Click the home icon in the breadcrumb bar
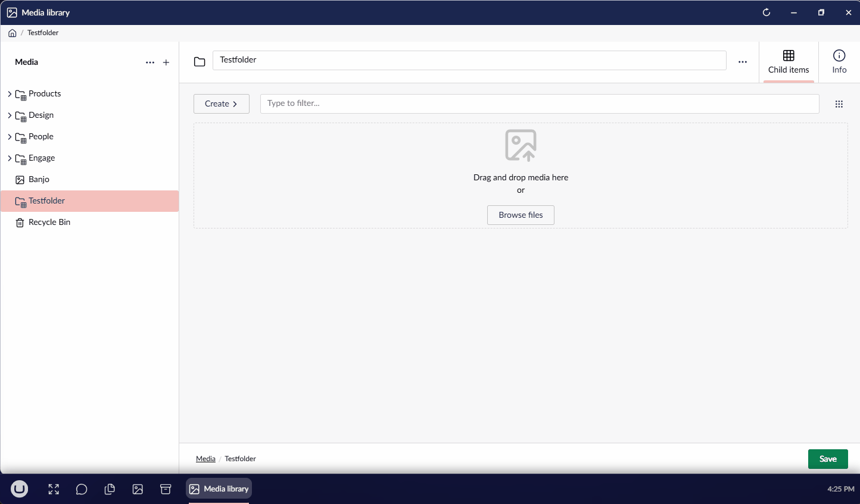Image resolution: width=860 pixels, height=504 pixels. point(12,33)
